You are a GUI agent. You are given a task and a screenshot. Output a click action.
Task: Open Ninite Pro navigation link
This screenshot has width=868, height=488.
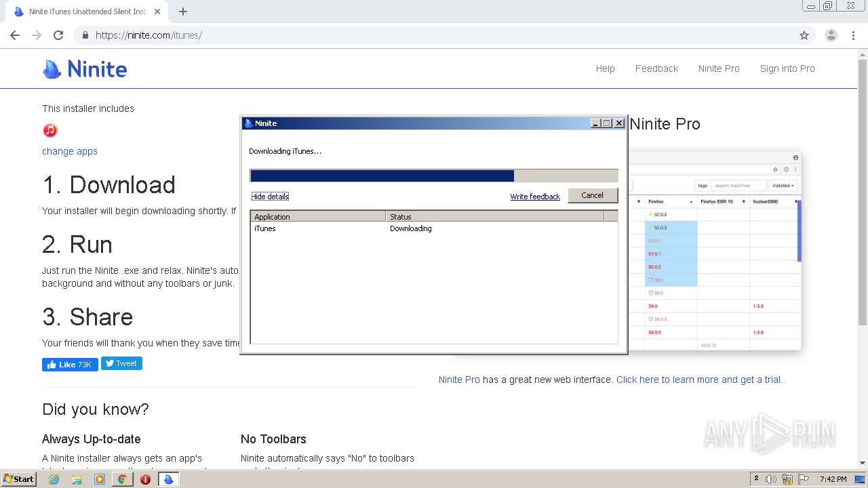pyautogui.click(x=719, y=68)
